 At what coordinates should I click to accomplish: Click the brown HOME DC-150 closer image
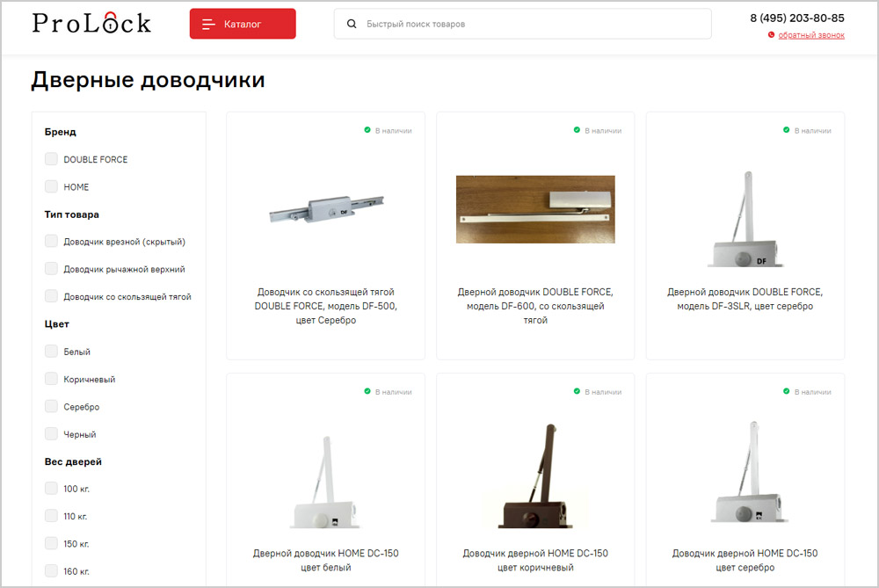click(535, 479)
